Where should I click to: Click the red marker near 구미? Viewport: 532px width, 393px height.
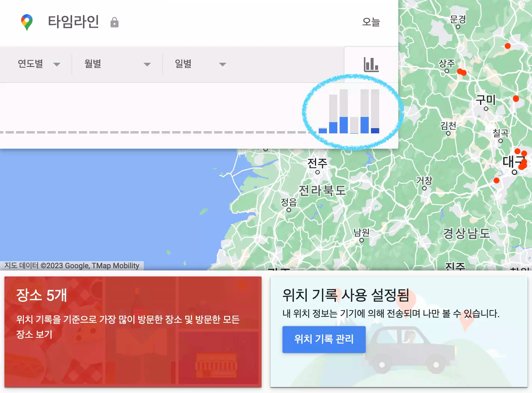point(516,99)
